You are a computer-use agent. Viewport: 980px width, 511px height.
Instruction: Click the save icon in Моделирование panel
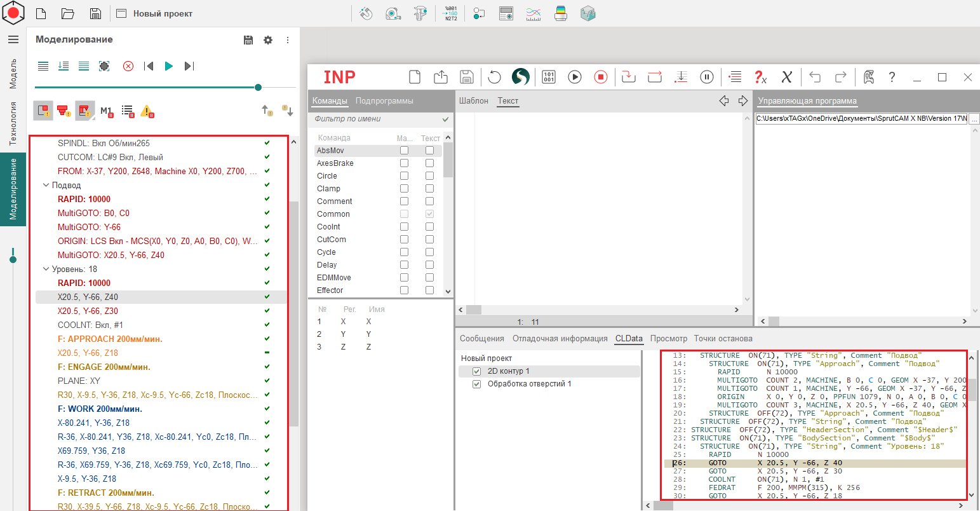[x=248, y=40]
